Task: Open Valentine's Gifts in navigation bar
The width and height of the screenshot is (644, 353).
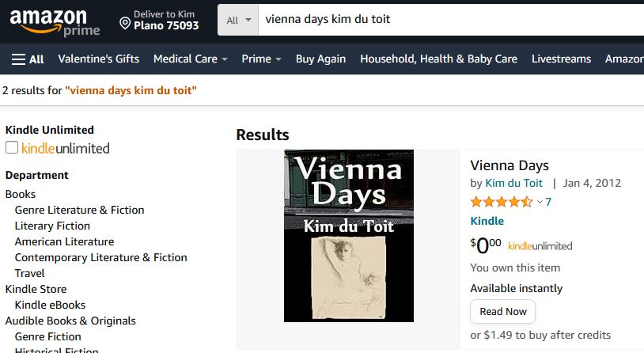Action: [98, 59]
